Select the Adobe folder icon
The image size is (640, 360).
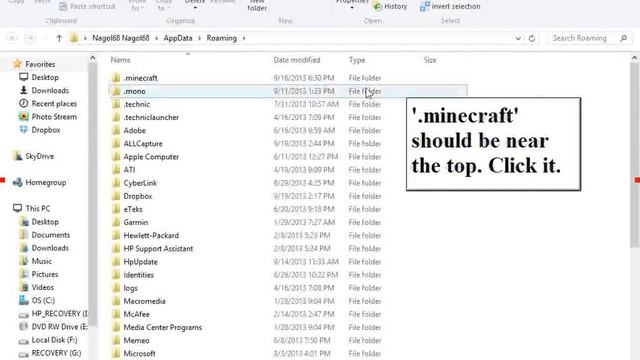point(116,130)
